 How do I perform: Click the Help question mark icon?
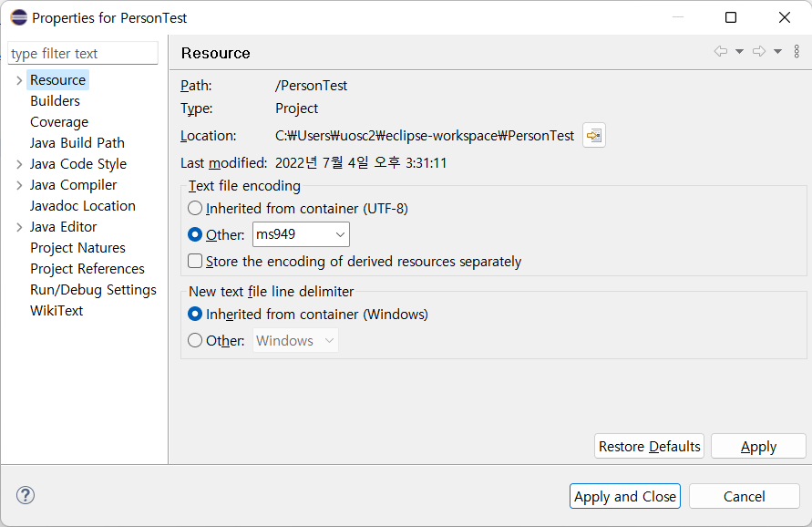coord(26,495)
